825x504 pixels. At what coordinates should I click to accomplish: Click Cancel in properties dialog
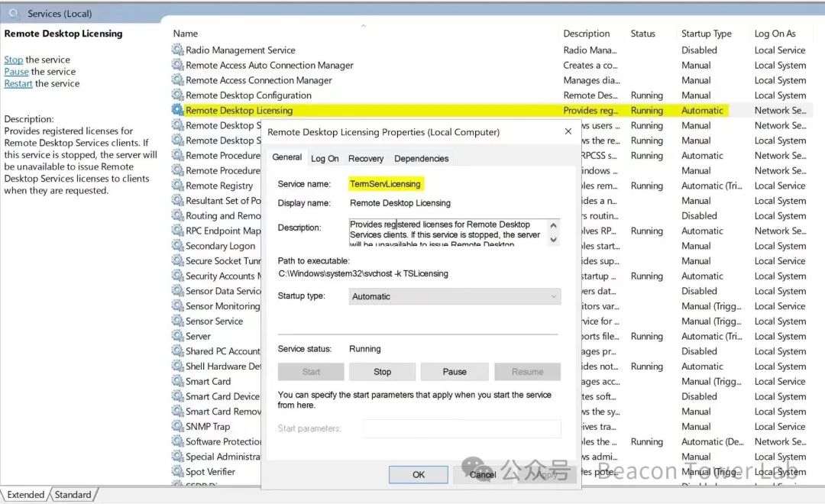483,474
